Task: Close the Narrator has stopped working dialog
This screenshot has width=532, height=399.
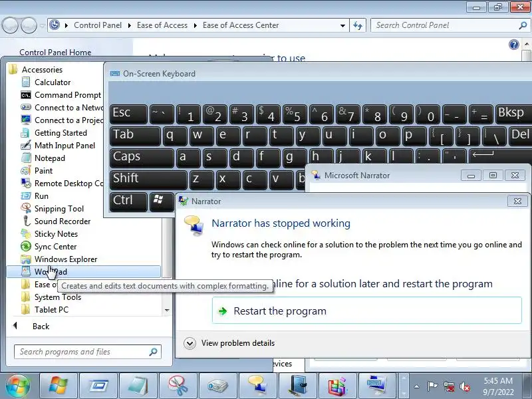Action: [517, 201]
